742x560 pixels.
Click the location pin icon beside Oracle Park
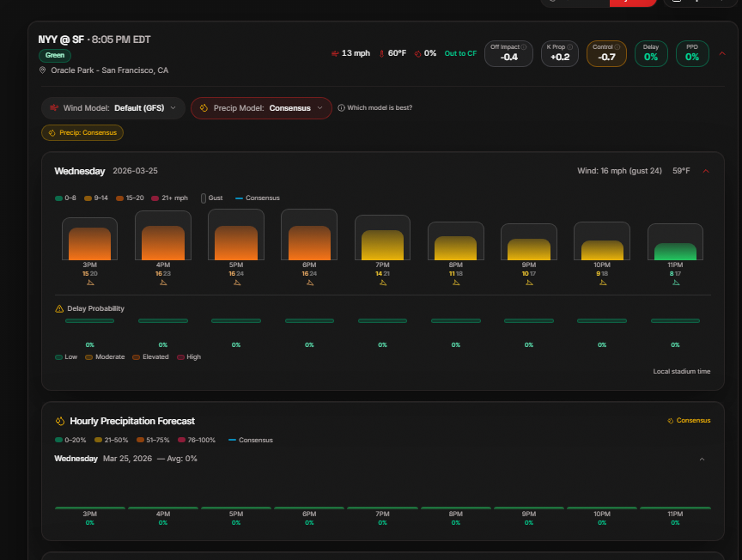(x=43, y=70)
